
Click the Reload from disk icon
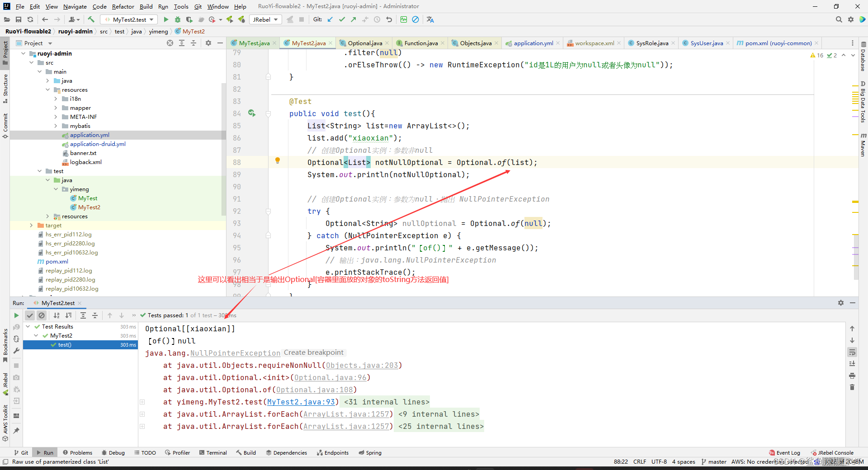tap(30, 19)
